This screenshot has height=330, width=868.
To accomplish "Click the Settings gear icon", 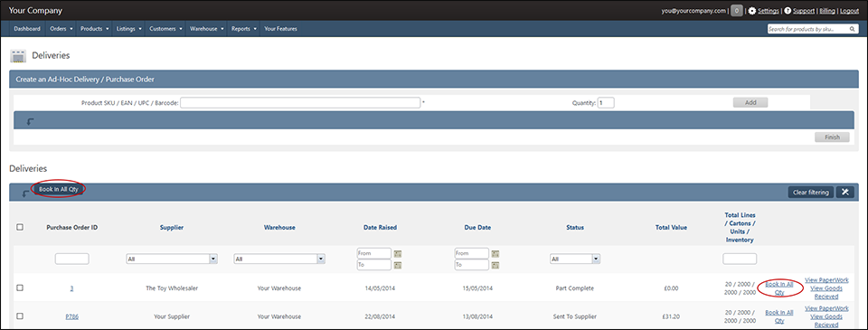I will 751,11.
